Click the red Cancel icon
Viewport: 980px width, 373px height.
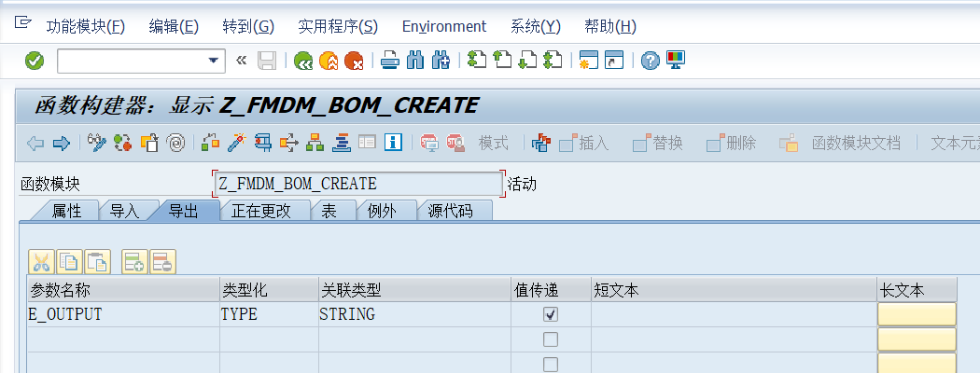click(354, 61)
